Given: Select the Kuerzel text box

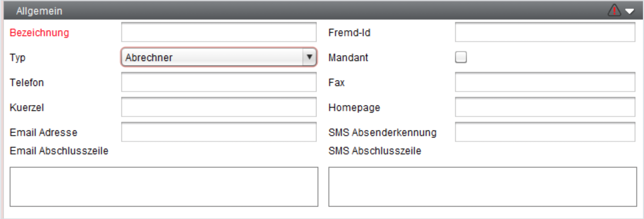Looking at the screenshot, I should [x=219, y=107].
